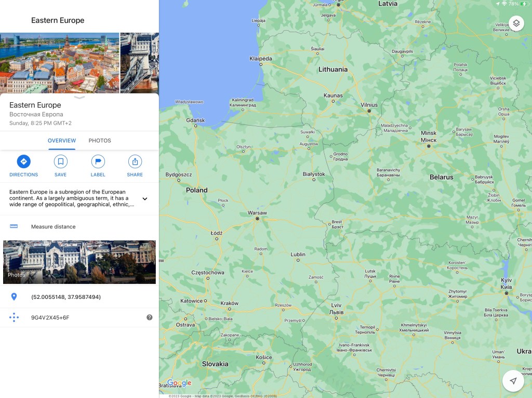Click the coordinates location pin icon

pyautogui.click(x=14, y=297)
